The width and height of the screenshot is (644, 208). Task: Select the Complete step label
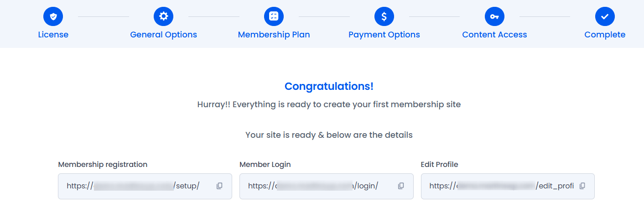605,35
